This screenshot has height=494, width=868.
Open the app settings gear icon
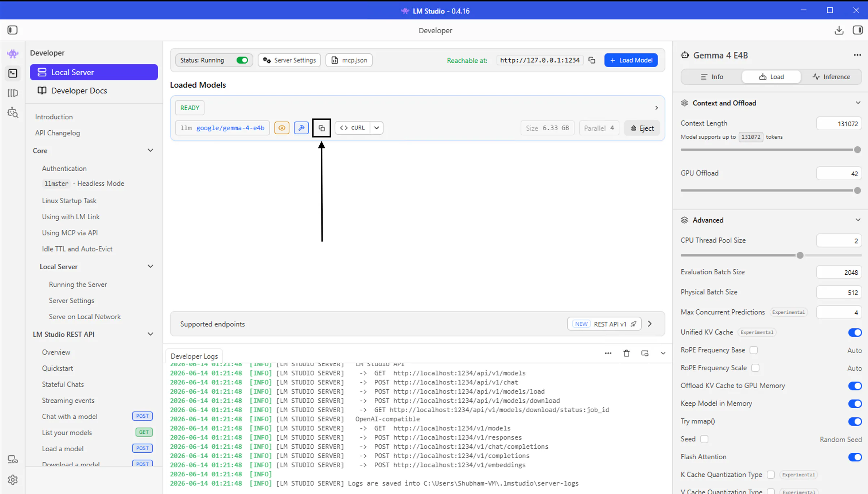coord(13,480)
